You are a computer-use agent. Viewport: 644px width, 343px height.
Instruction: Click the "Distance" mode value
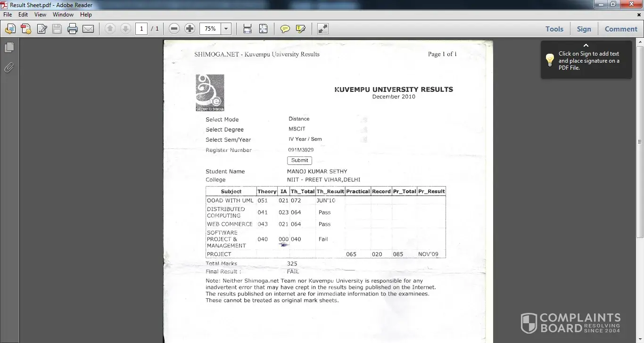(299, 119)
